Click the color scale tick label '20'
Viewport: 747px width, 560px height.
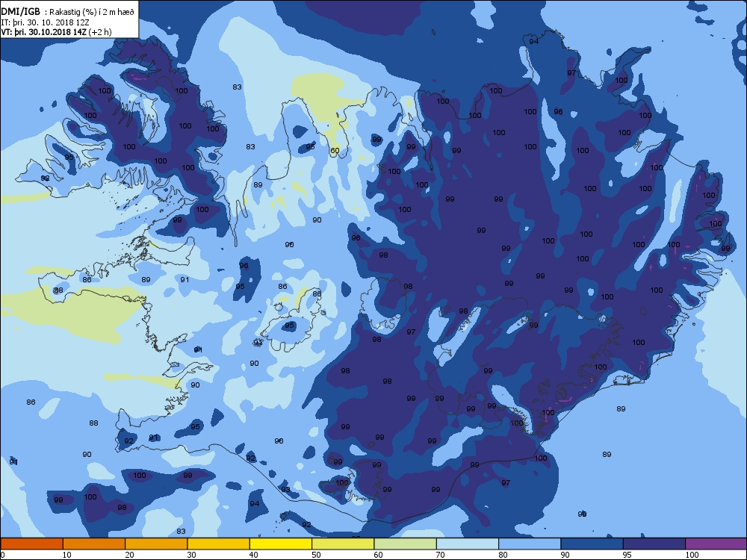[129, 555]
